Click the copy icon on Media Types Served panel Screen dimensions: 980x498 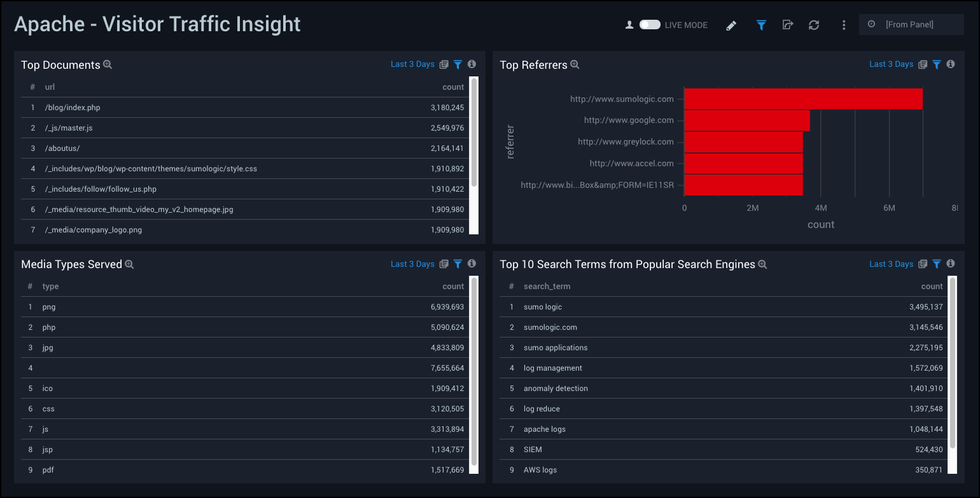444,264
